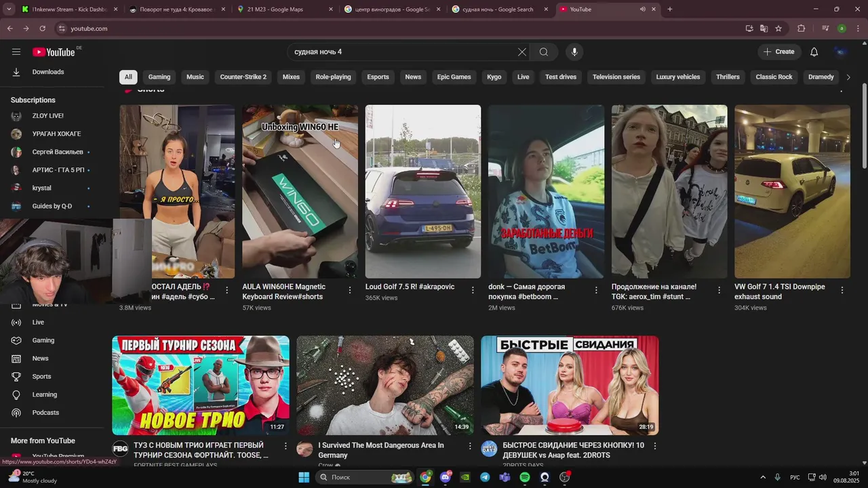
Task: Open the Shorts shelf options menu
Action: tap(842, 89)
